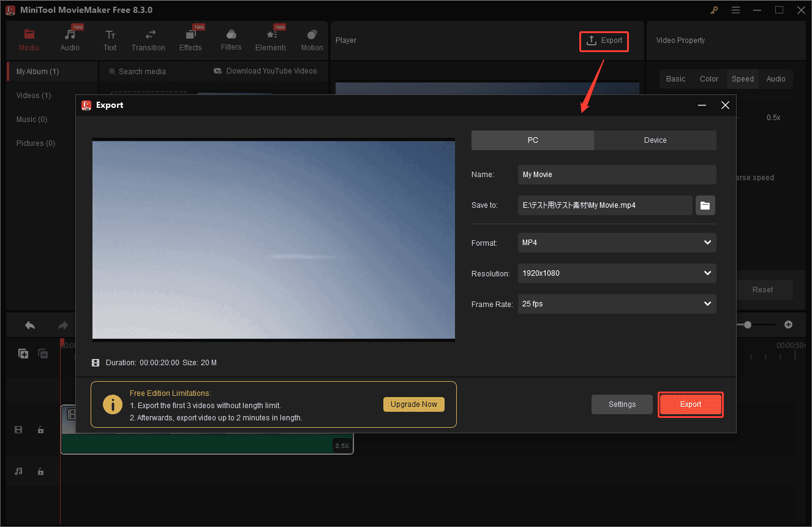Click the red playhead marker on timeline
This screenshot has height=527, width=812.
point(61,341)
